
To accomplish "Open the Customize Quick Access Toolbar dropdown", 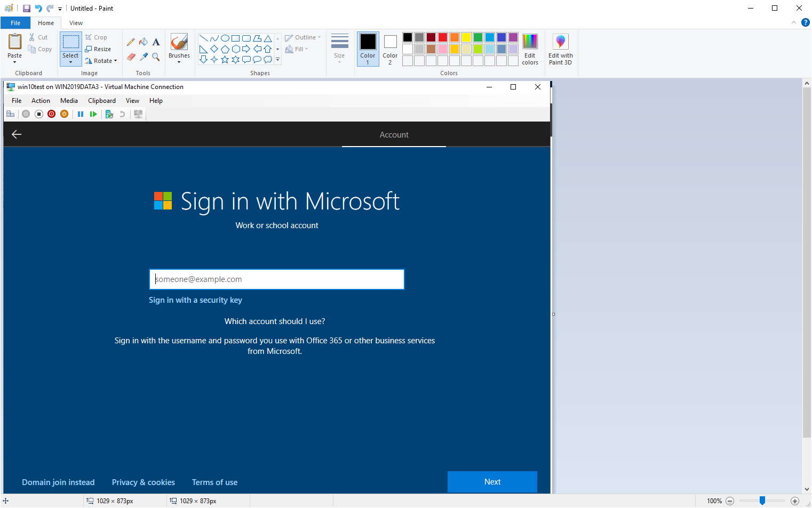I will point(60,9).
